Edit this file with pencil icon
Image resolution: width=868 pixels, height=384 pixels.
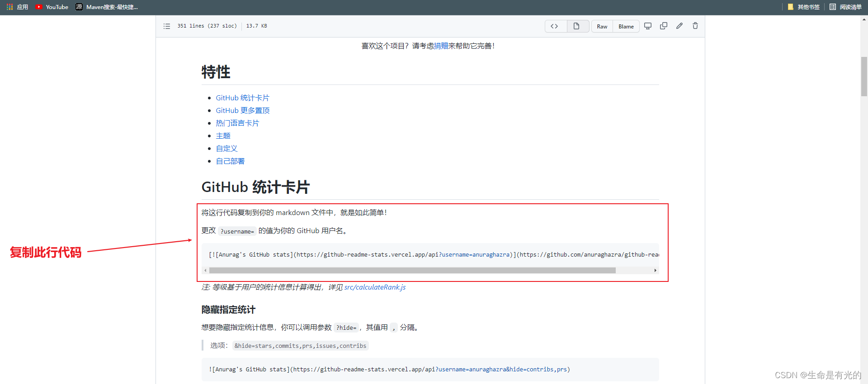(x=679, y=26)
